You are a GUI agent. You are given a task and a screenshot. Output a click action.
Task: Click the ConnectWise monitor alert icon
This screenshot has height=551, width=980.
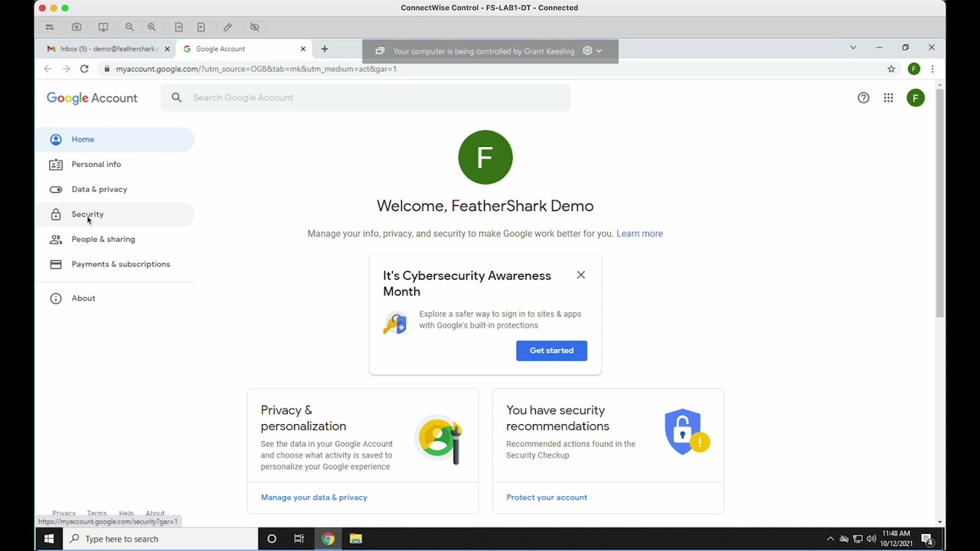click(x=103, y=27)
